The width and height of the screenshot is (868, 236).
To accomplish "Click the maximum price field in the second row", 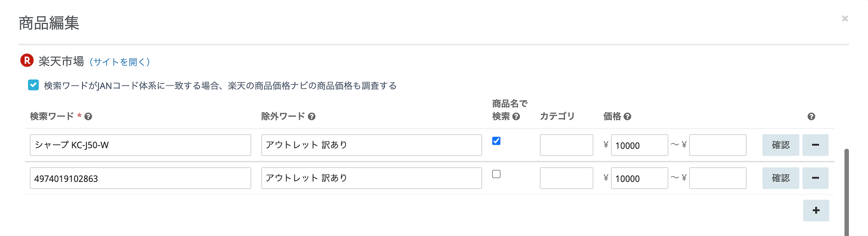I will tap(717, 178).
